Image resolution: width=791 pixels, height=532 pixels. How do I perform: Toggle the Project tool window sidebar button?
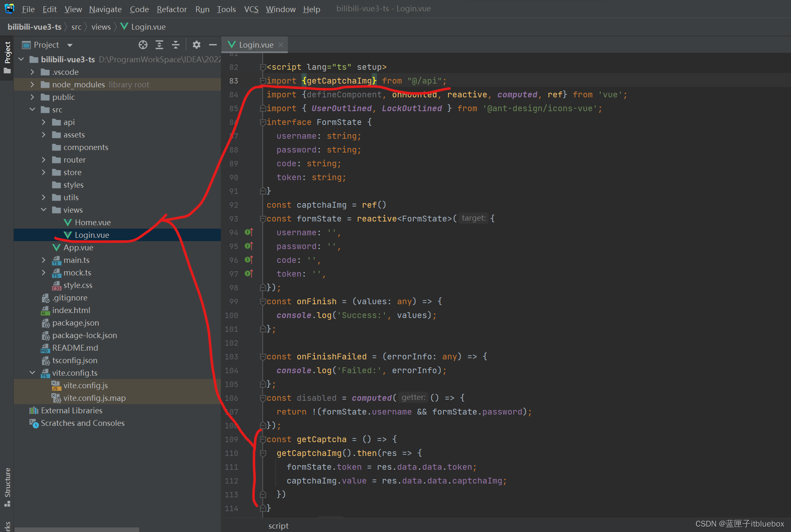tap(7, 56)
